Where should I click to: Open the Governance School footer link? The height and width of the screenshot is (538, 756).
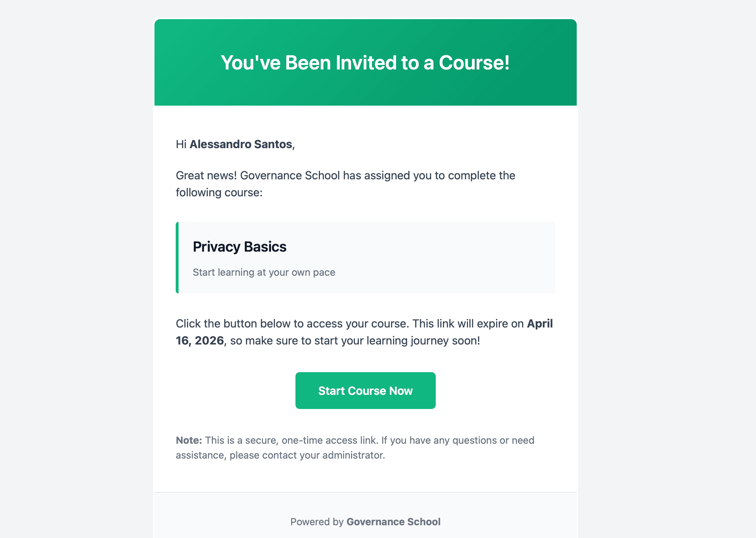pos(393,522)
